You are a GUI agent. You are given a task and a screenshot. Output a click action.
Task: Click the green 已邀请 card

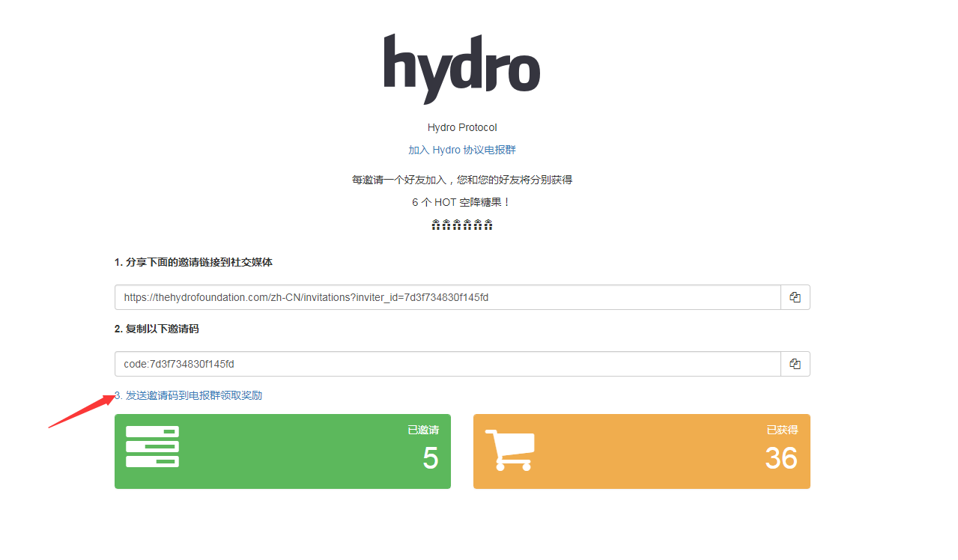[282, 451]
